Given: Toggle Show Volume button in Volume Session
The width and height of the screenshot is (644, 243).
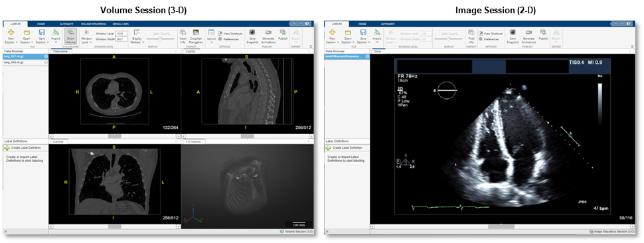Looking at the screenshot, I should (x=70, y=36).
